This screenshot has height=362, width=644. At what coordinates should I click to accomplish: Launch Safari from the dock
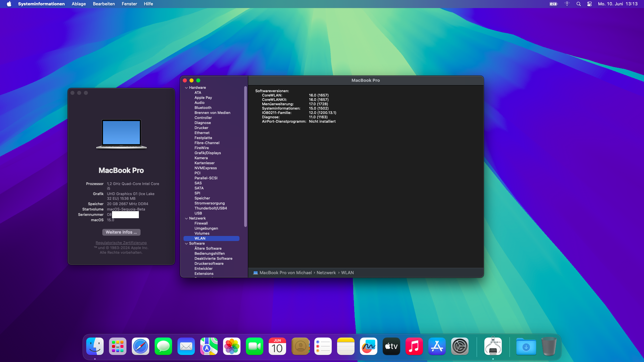(x=141, y=346)
